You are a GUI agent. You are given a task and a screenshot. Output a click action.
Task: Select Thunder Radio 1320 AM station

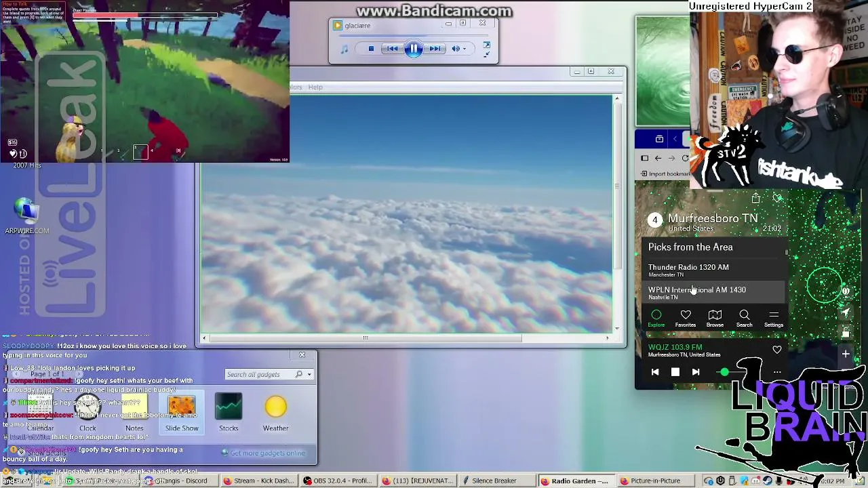713,270
